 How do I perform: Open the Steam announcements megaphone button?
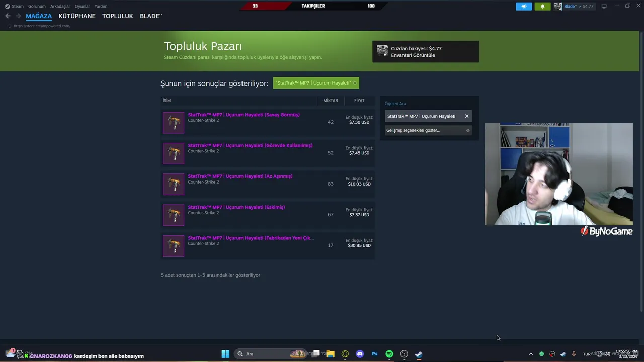(x=523, y=6)
